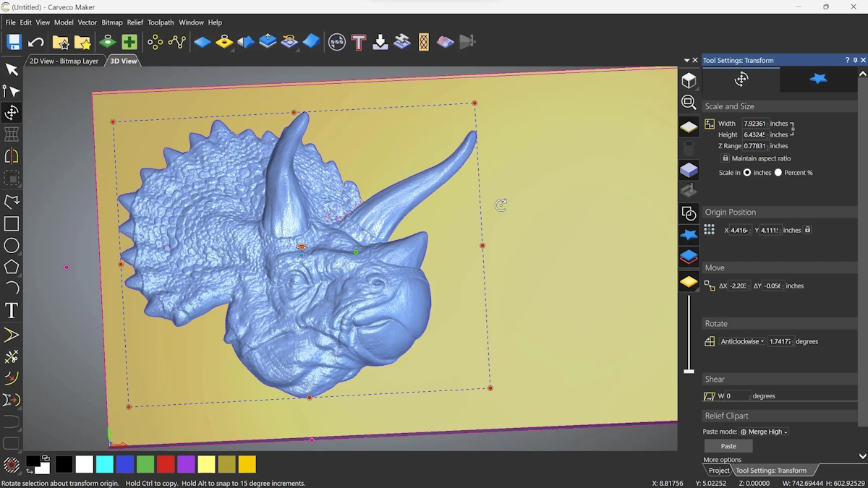Click the red T text toolbar icon
868x488 pixels.
tap(359, 43)
